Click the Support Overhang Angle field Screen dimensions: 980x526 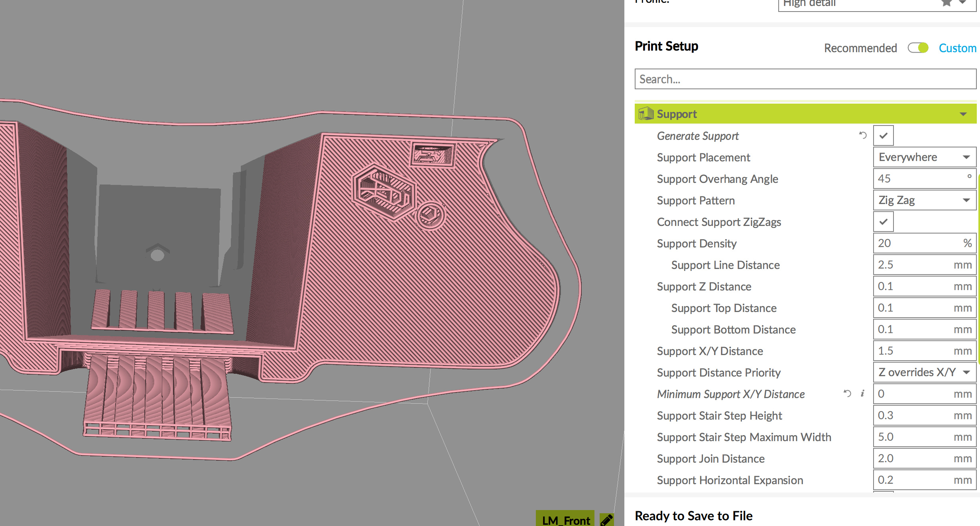pyautogui.click(x=917, y=179)
